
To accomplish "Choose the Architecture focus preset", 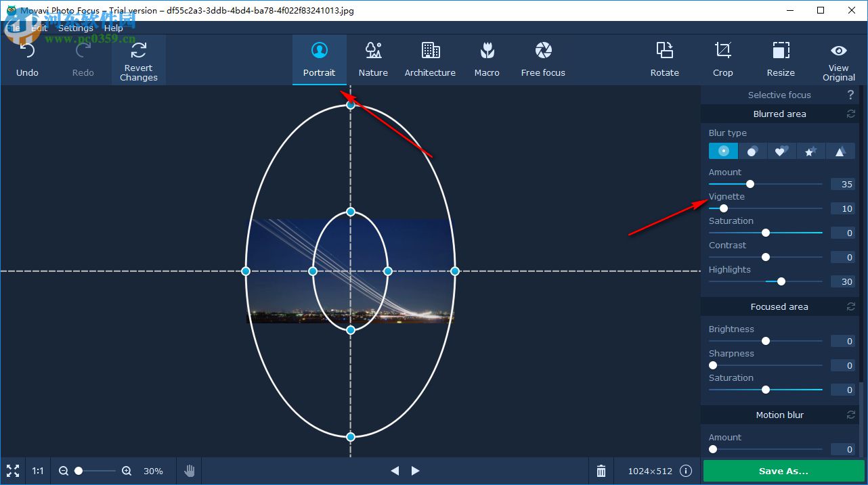I will pyautogui.click(x=430, y=60).
